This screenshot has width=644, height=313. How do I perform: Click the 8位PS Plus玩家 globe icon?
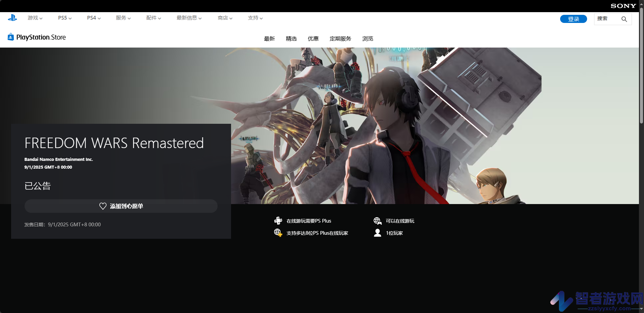(278, 233)
